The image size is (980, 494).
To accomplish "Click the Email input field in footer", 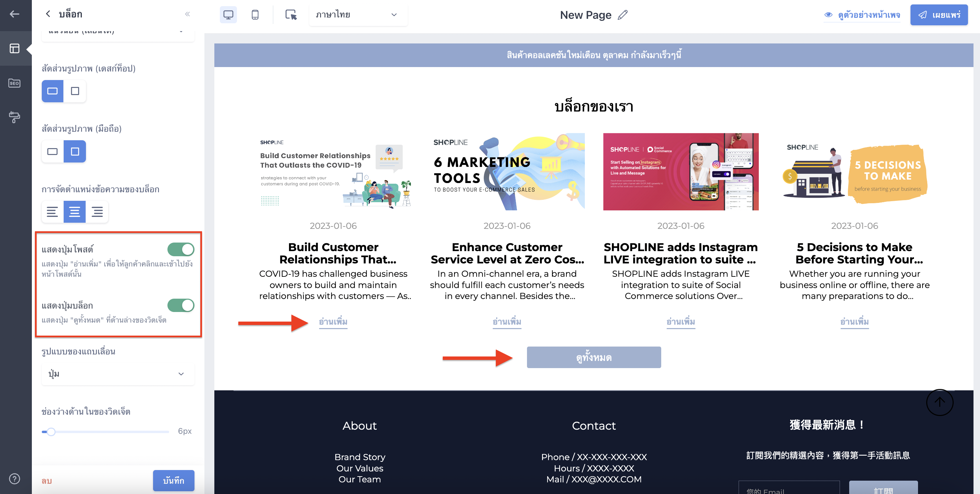I will click(789, 487).
